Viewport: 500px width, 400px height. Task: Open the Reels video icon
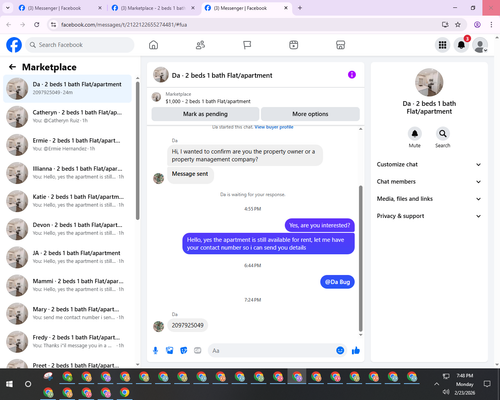294,45
